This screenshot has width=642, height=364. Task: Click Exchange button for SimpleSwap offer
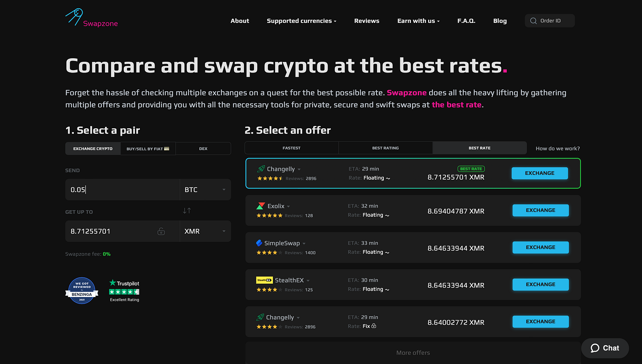click(x=541, y=248)
